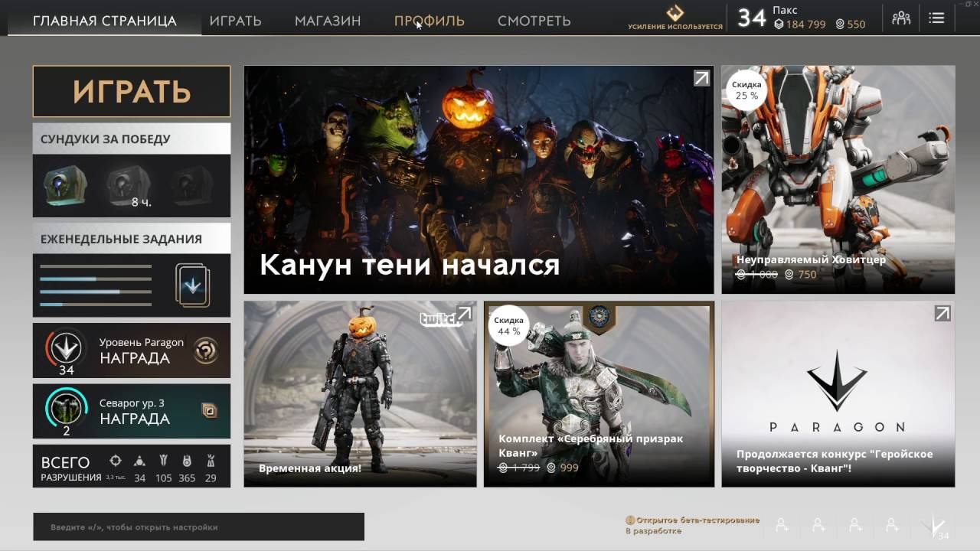The height and width of the screenshot is (551, 980).
Task: Claim the Севарог ур. 3 НАГРАДА reward
Action: [x=132, y=411]
